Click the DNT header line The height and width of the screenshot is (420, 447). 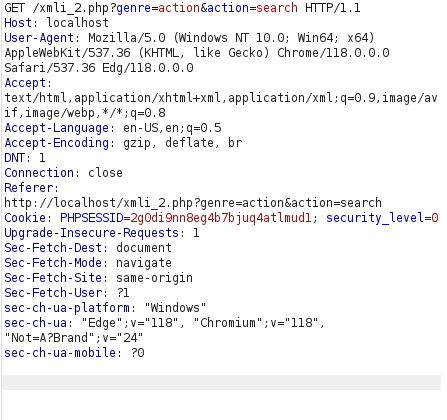(x=25, y=158)
